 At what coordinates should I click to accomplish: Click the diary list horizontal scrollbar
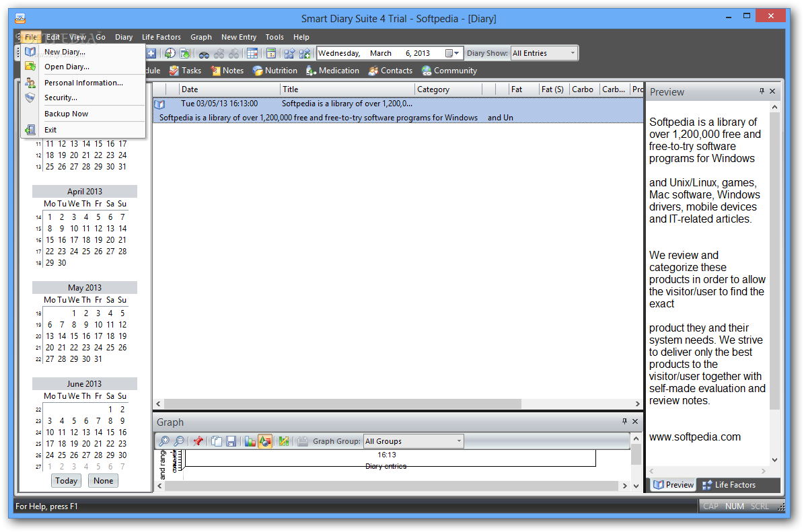pyautogui.click(x=342, y=404)
